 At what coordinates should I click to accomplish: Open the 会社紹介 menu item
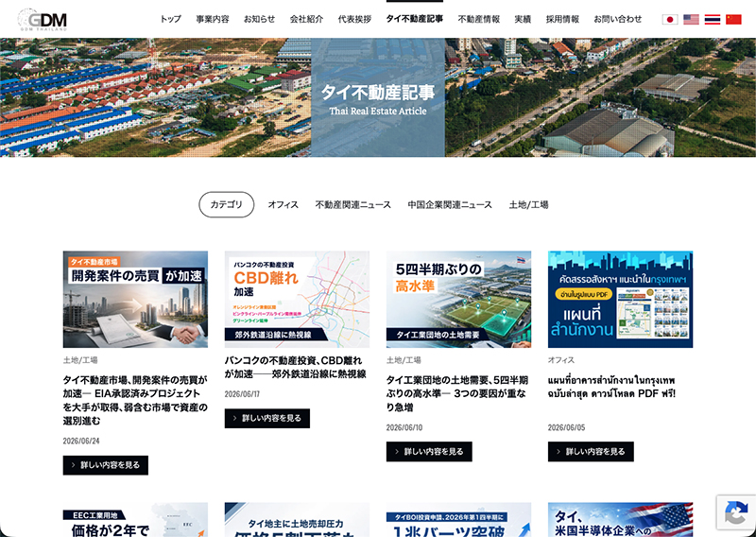pos(306,19)
